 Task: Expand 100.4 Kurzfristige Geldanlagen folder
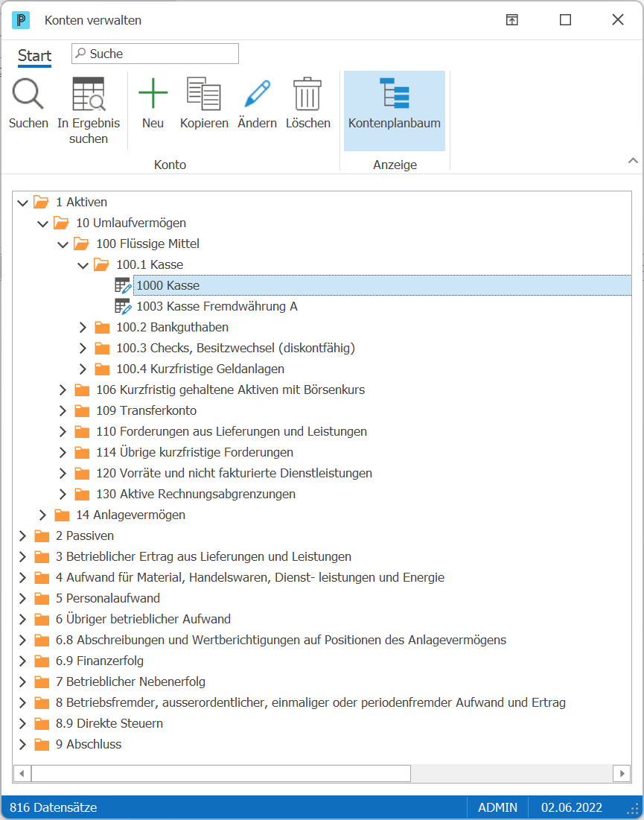click(83, 369)
